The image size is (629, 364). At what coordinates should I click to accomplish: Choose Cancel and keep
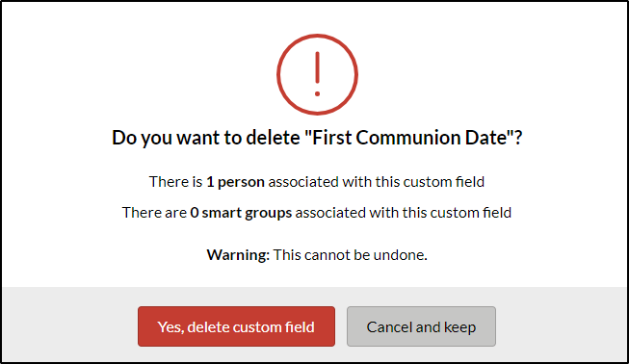pos(421,326)
